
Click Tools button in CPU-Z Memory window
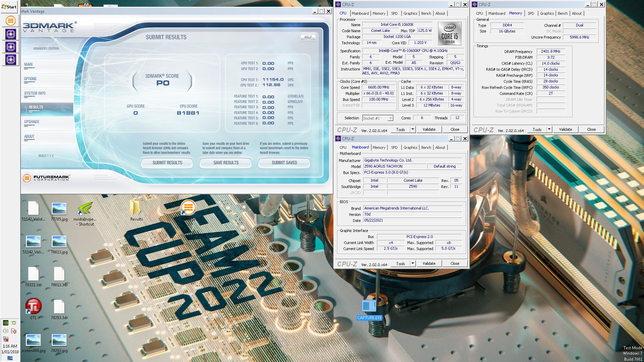(537, 129)
